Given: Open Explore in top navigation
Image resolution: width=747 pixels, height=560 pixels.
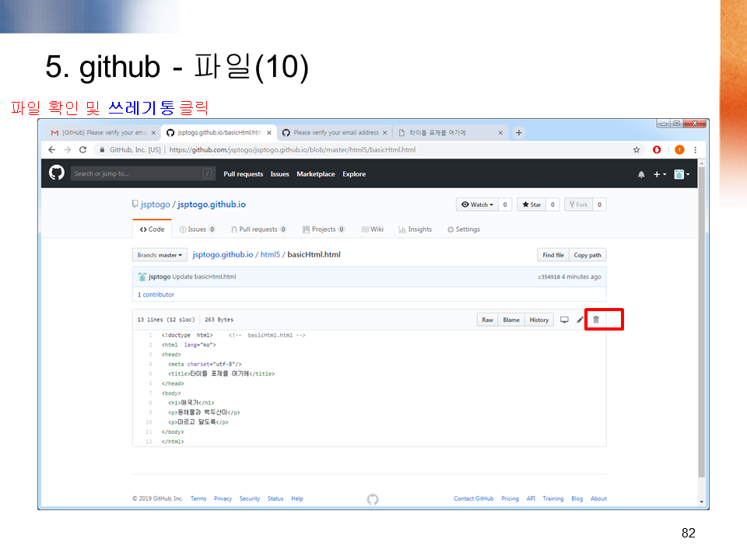Looking at the screenshot, I should [x=354, y=174].
